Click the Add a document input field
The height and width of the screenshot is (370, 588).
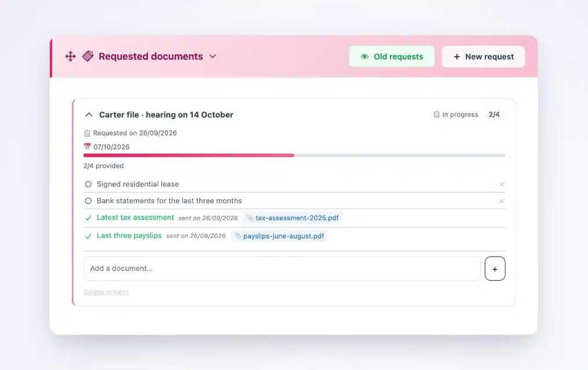(282, 269)
